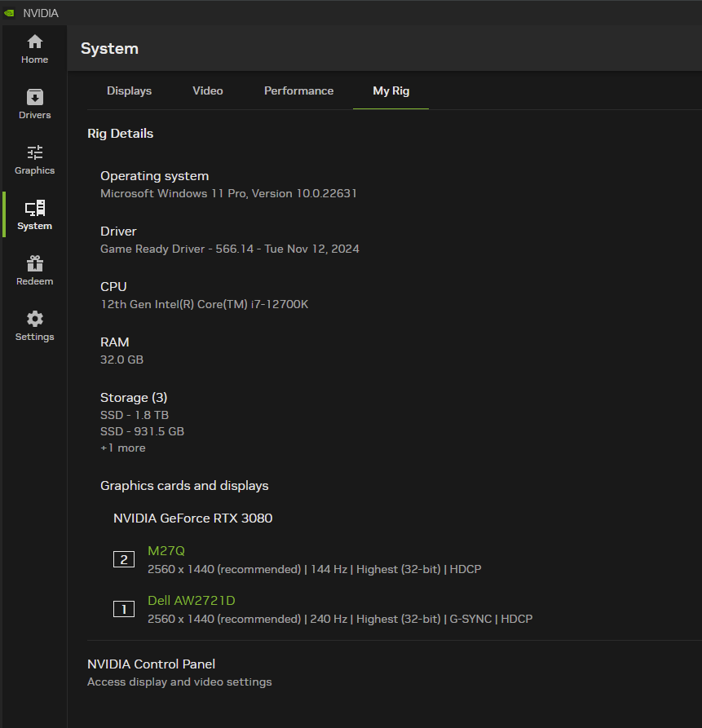
Task: Click the SSD - 1.8 TB entry
Action: point(135,415)
